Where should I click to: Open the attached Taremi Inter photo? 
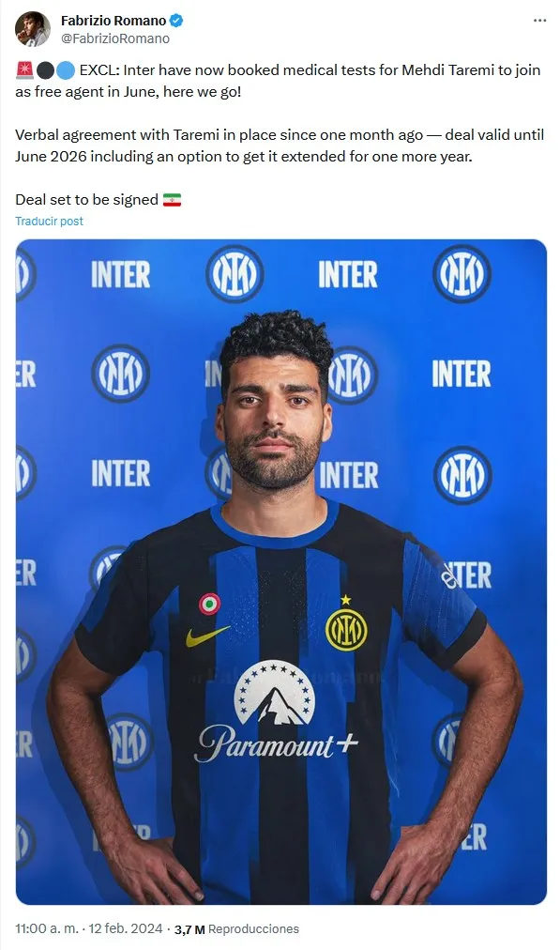tap(280, 572)
